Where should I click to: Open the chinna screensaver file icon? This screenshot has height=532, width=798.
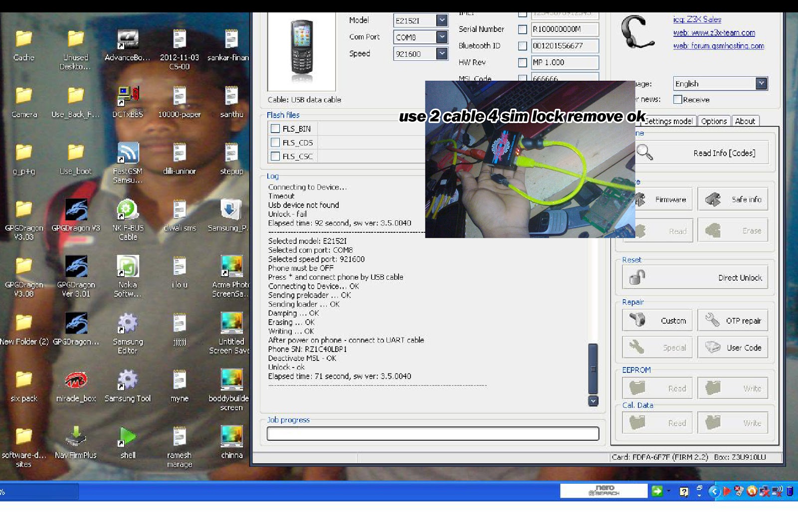click(232, 443)
